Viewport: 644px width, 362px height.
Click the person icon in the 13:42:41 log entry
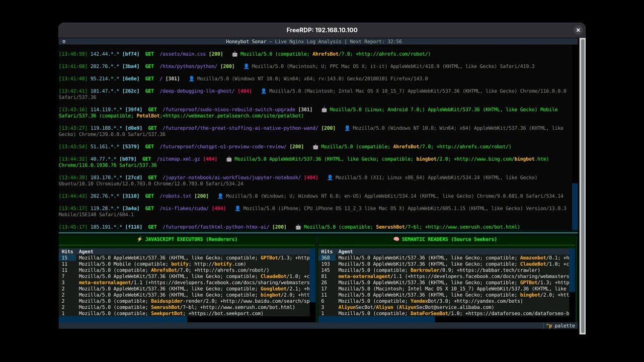[x=263, y=91]
